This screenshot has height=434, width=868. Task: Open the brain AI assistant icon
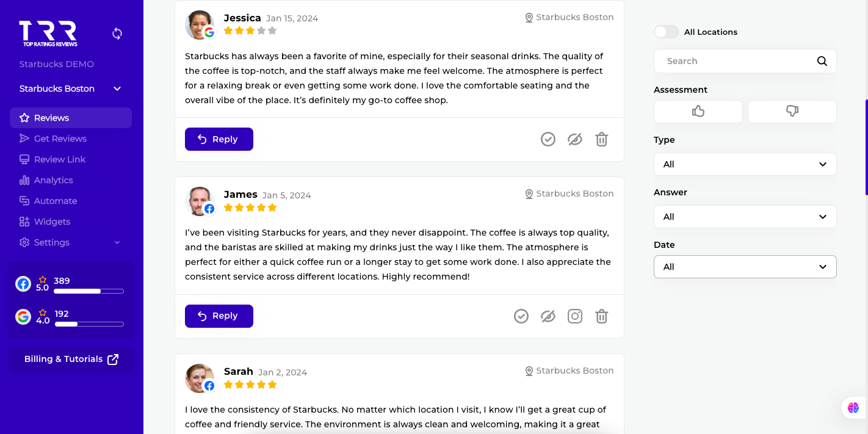click(853, 408)
